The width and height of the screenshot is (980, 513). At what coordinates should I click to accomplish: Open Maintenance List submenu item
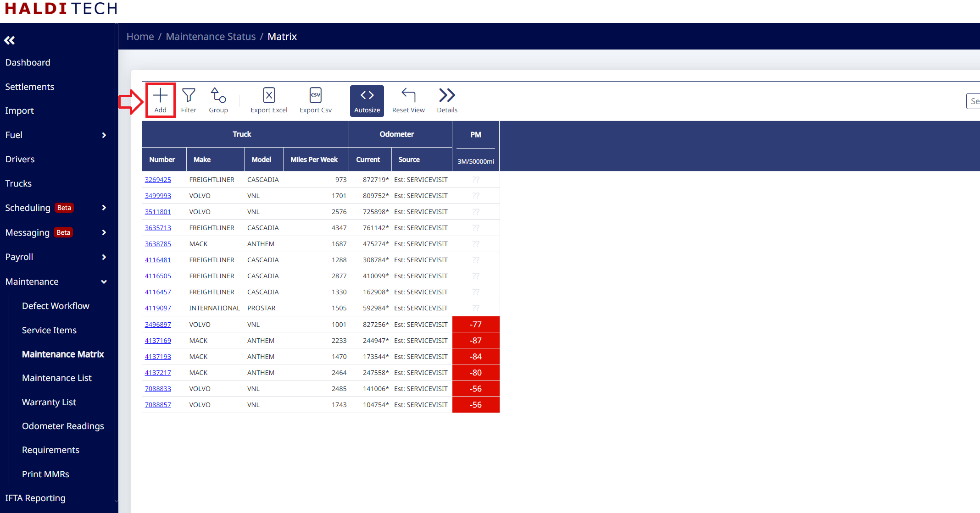tap(57, 378)
